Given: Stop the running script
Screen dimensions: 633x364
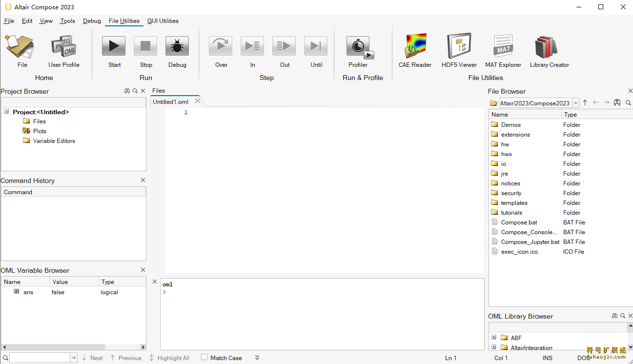Looking at the screenshot, I should pyautogui.click(x=145, y=46).
